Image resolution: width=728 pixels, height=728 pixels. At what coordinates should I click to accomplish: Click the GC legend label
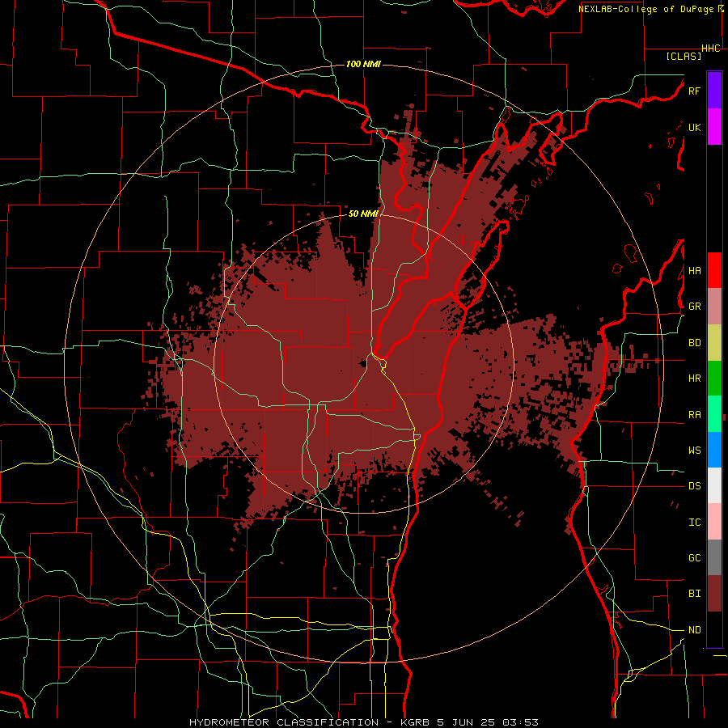(694, 558)
